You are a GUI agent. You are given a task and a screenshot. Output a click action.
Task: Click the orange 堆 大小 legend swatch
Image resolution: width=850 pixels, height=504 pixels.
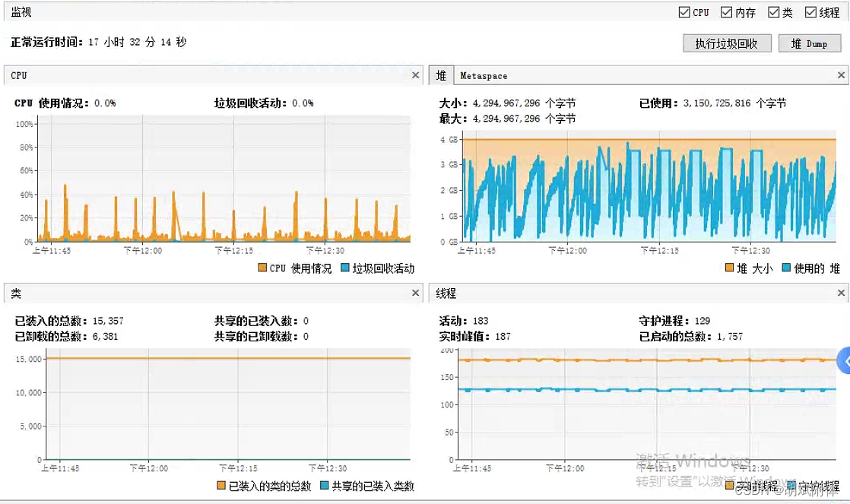point(730,268)
